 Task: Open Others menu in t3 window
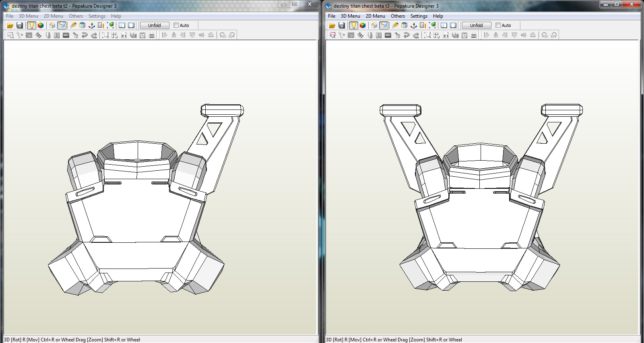pos(398,16)
